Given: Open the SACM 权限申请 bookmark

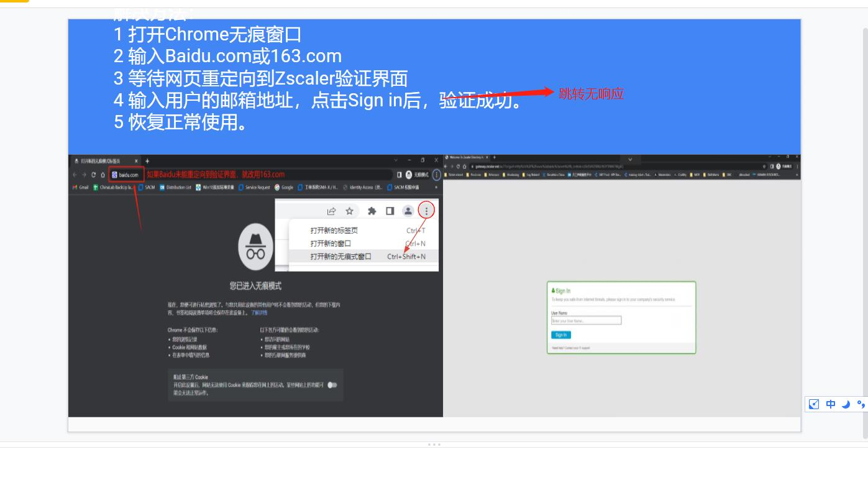Looking at the screenshot, I should tap(403, 187).
